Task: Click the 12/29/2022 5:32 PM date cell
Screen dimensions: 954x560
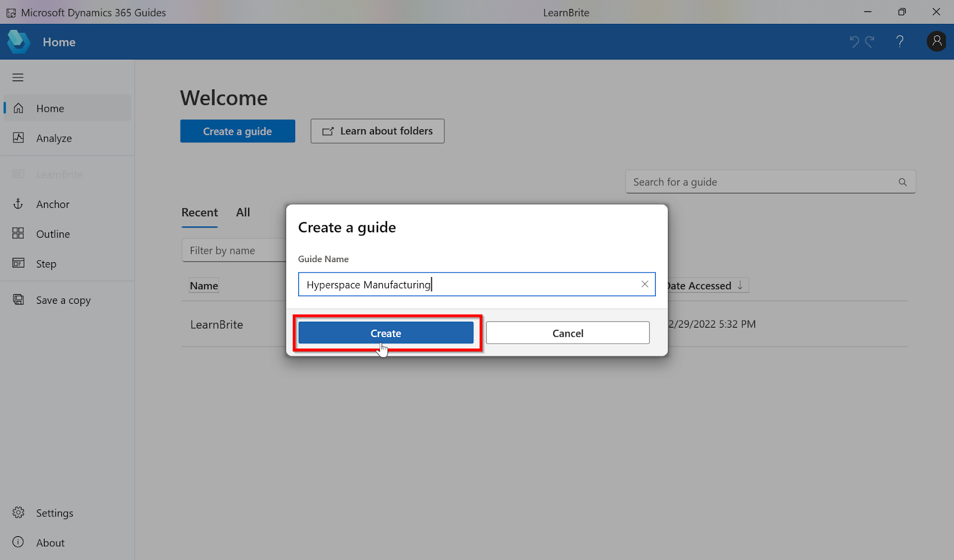Action: [711, 324]
